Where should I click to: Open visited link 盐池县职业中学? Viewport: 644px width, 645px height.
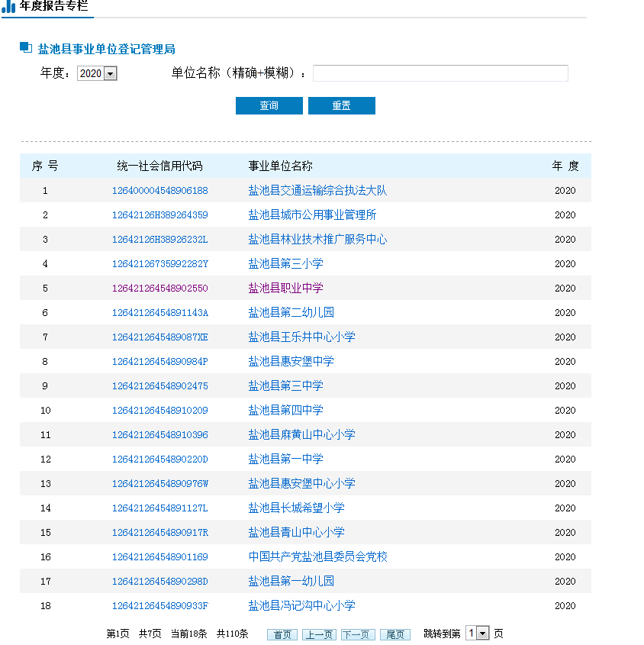click(x=286, y=288)
